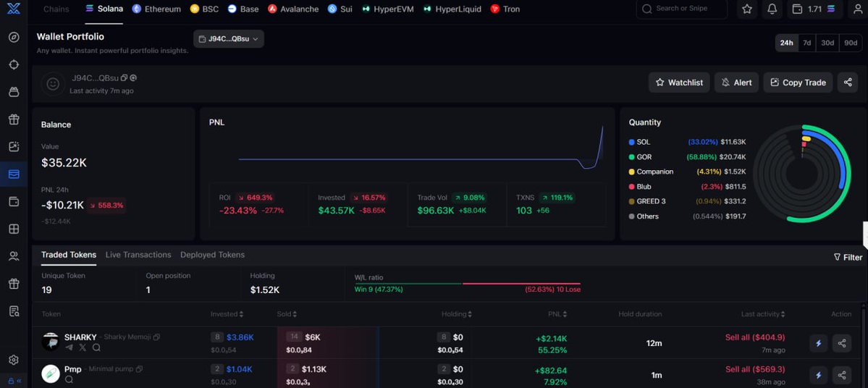Image resolution: width=868 pixels, height=388 pixels.
Task: Open the wallet icon in left sidebar
Action: click(14, 201)
